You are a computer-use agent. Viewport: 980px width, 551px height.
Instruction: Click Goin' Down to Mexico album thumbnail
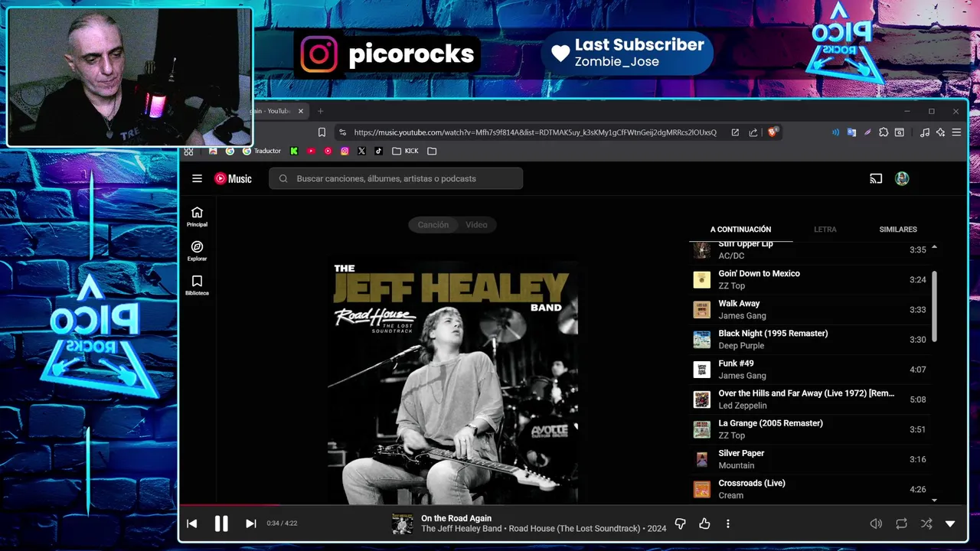pos(701,279)
